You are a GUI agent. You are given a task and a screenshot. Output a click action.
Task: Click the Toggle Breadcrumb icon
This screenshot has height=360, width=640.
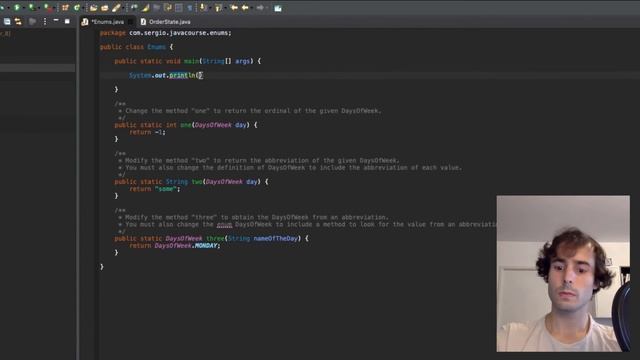pyautogui.click(x=134, y=8)
